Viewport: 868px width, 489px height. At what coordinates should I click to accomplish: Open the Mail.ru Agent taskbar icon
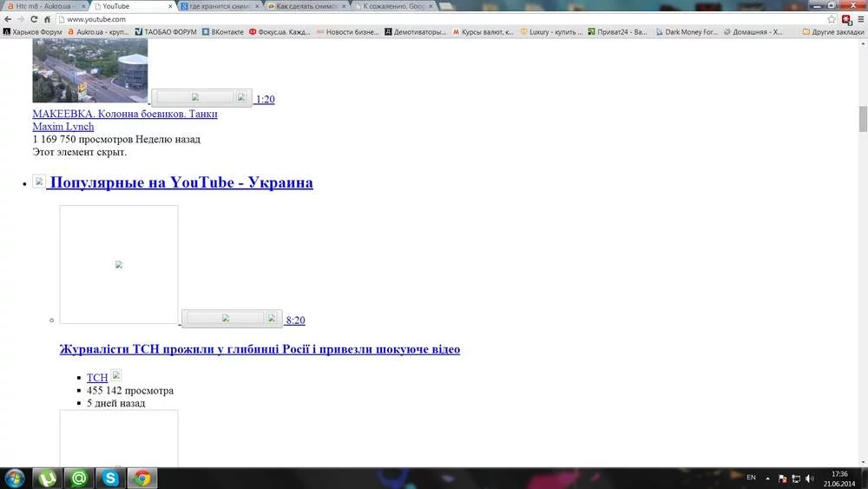tap(79, 478)
